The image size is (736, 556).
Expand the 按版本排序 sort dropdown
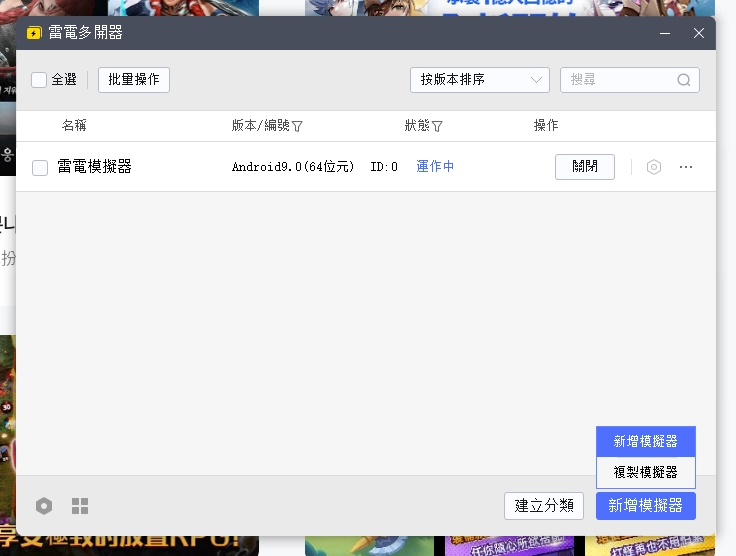(480, 80)
